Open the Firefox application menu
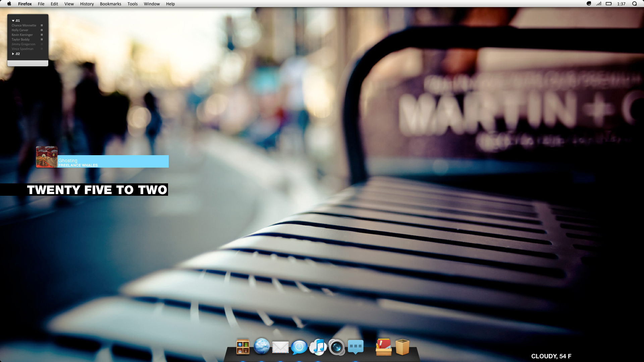644x362 pixels. 25,4
